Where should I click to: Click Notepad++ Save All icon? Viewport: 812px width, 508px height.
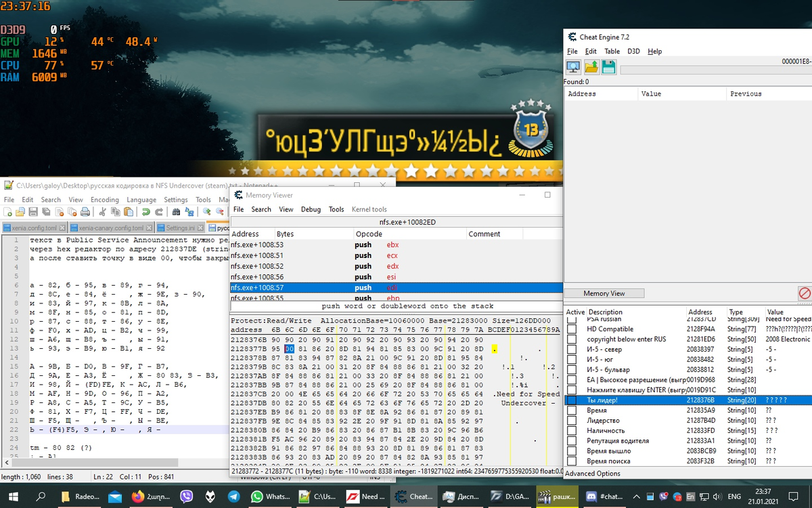[x=46, y=212]
